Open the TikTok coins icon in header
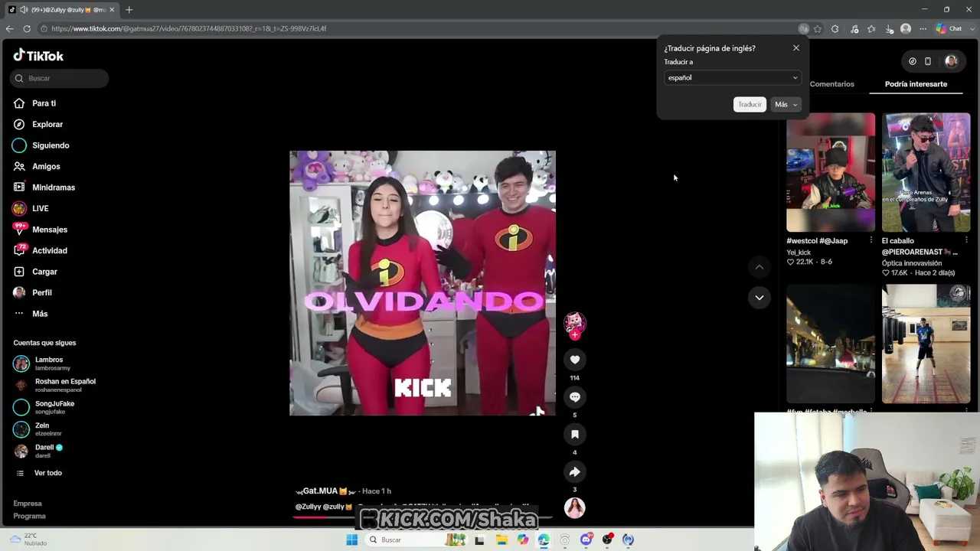The image size is (980, 551). click(x=912, y=61)
